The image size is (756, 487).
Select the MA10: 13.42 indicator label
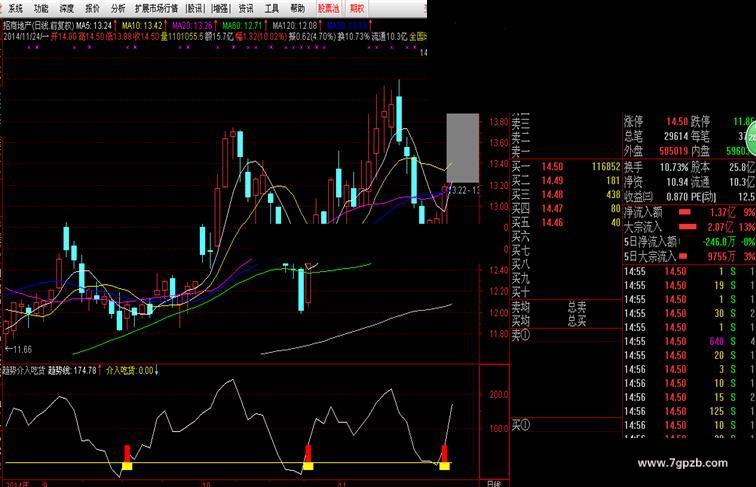(142, 25)
